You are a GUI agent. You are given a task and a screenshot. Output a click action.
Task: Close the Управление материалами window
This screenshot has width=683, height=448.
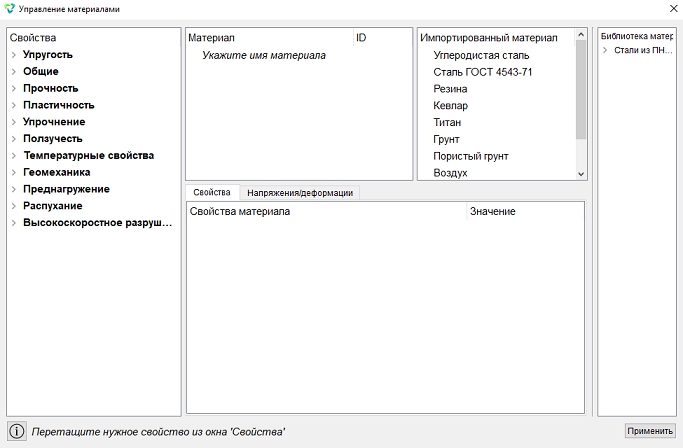(x=673, y=9)
